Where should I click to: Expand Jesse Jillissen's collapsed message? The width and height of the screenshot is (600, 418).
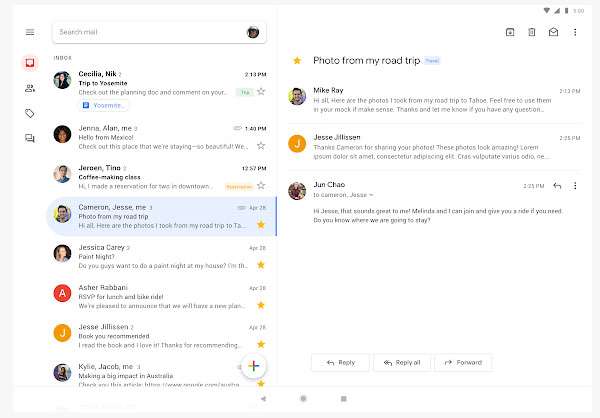coord(435,147)
